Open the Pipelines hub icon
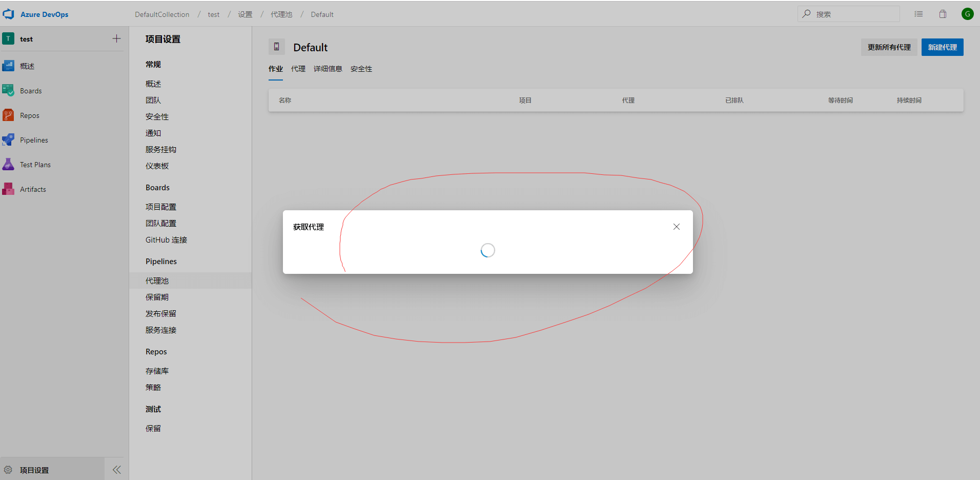 [8, 140]
